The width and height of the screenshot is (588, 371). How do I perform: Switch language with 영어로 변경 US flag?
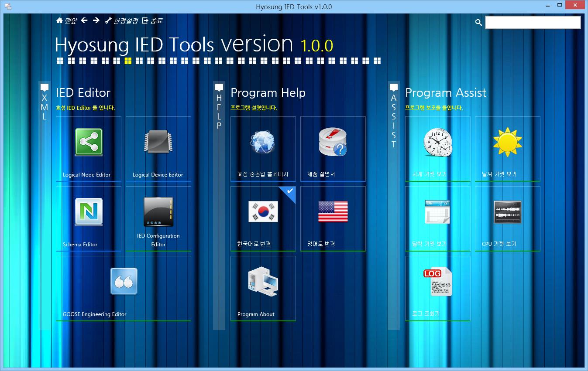pyautogui.click(x=333, y=218)
